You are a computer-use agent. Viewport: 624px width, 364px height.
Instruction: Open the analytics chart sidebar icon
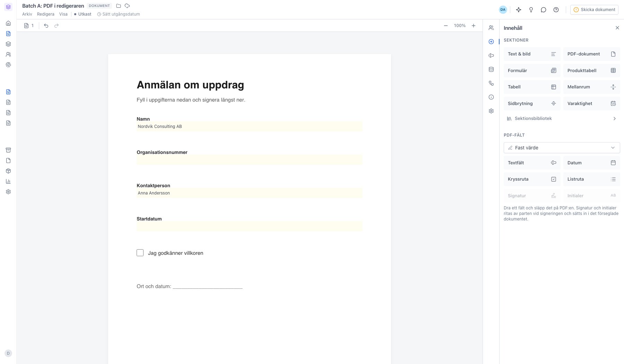[8, 181]
